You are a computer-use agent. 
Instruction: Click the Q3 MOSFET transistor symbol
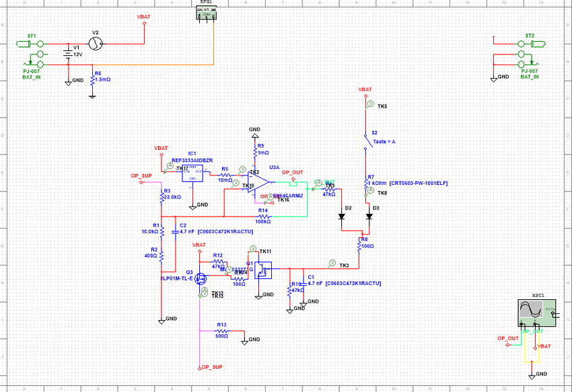[201, 279]
